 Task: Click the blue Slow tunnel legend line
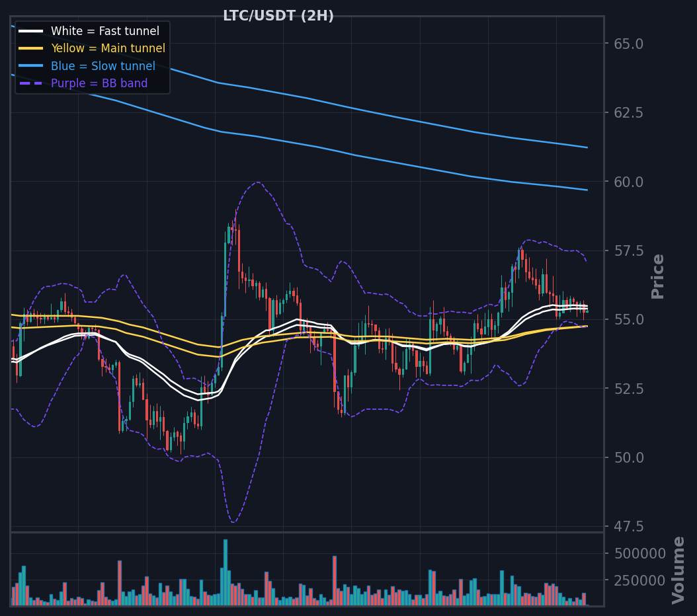pyautogui.click(x=30, y=65)
